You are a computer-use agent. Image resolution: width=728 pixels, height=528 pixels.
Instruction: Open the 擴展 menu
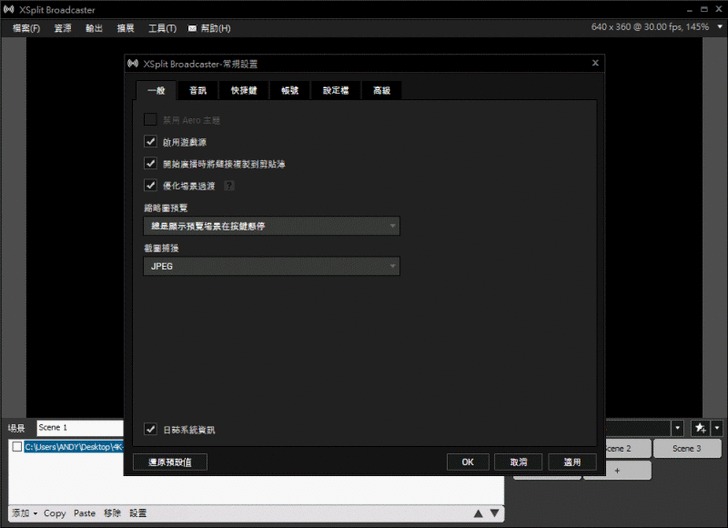[125, 28]
